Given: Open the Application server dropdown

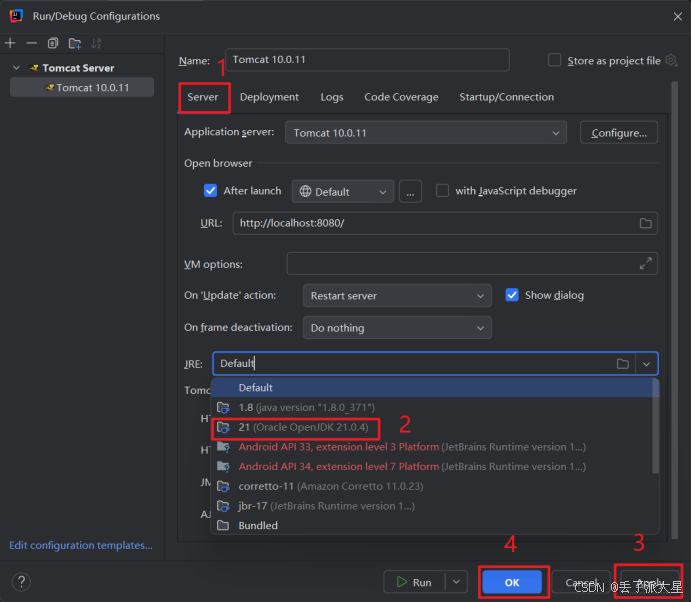Looking at the screenshot, I should [x=426, y=132].
